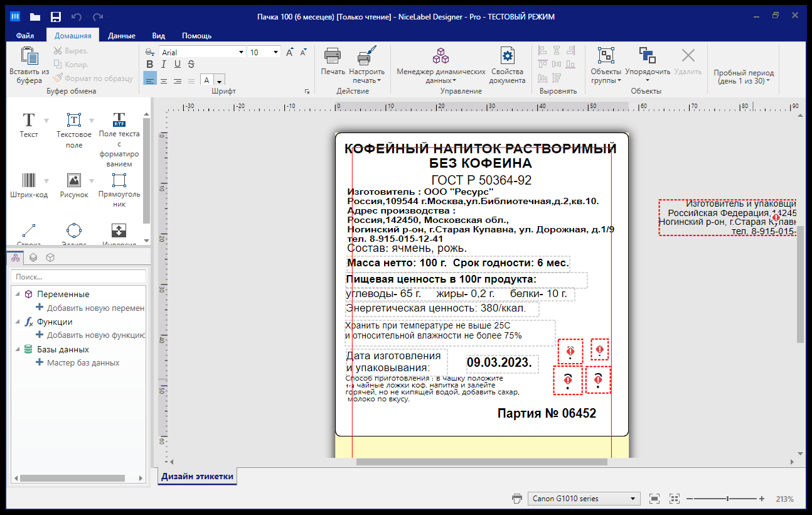Image resolution: width=812 pixels, height=515 pixels.
Task: Select the Строка line tool
Action: pos(29,233)
